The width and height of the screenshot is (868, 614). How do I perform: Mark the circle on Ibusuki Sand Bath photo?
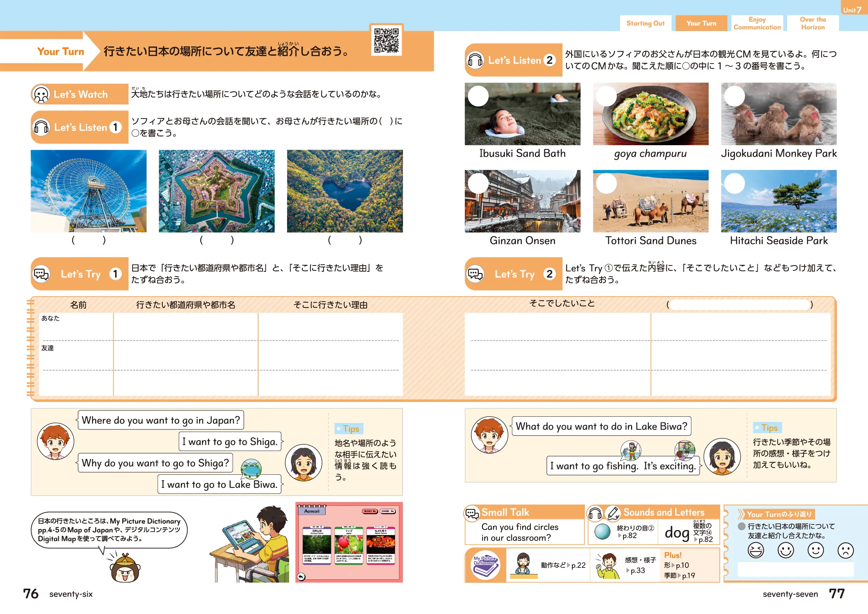(478, 96)
